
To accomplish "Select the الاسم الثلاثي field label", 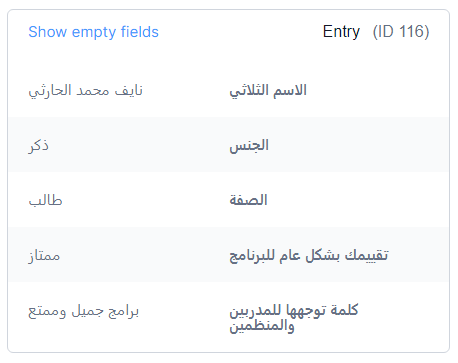I will 268,90.
